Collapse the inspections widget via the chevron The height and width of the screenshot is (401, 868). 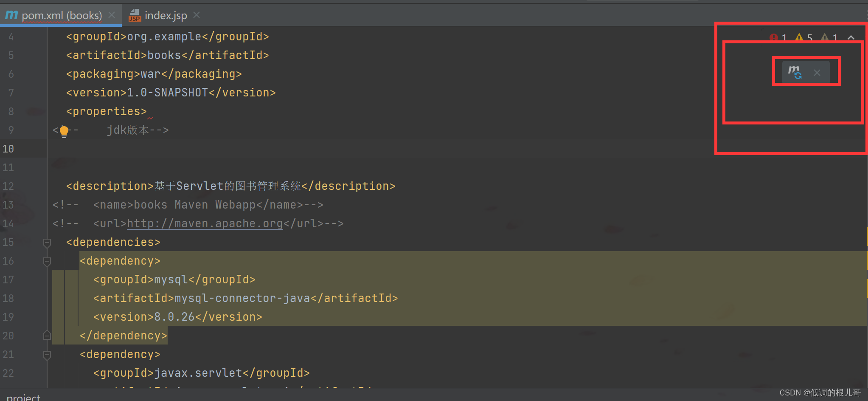point(851,37)
